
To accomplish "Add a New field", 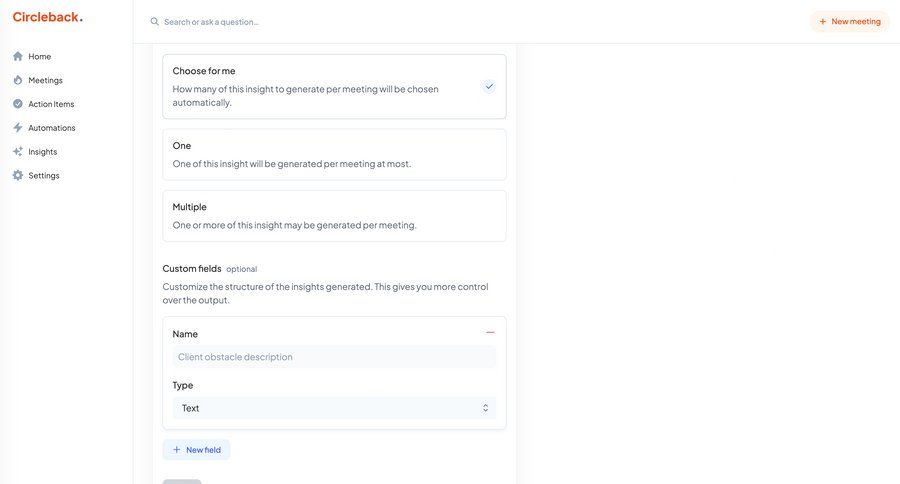I will 196,450.
